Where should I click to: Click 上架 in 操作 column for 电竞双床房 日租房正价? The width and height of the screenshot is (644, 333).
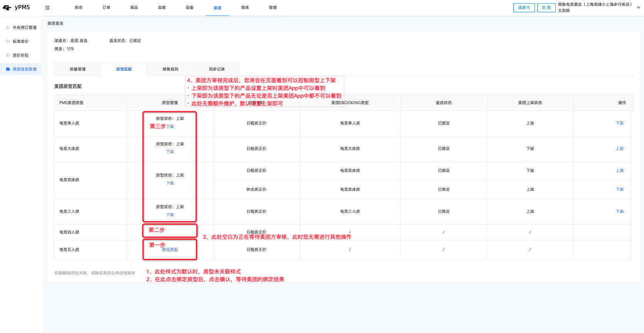(619, 171)
